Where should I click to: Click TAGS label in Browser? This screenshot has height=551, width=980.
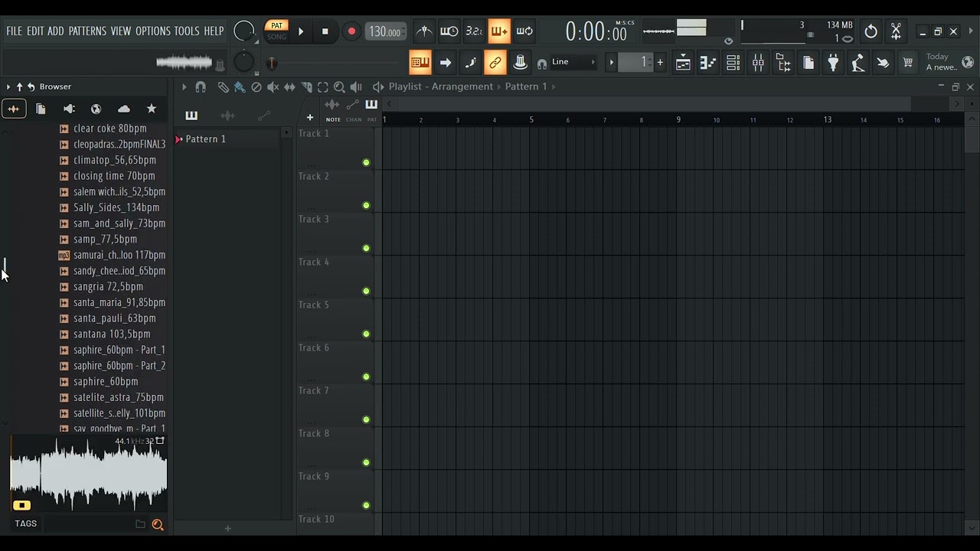pos(25,524)
